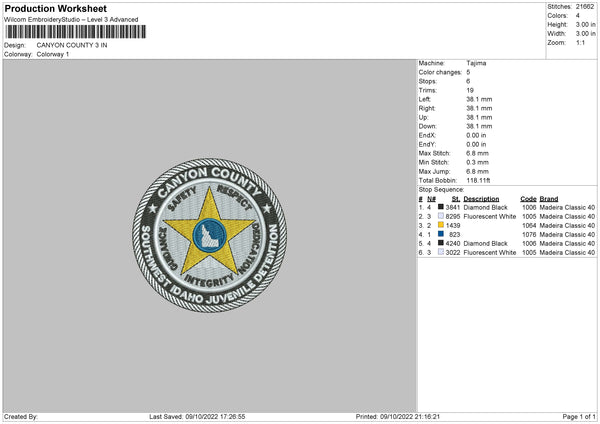Click the Left value '38.1 mm'

(x=479, y=99)
